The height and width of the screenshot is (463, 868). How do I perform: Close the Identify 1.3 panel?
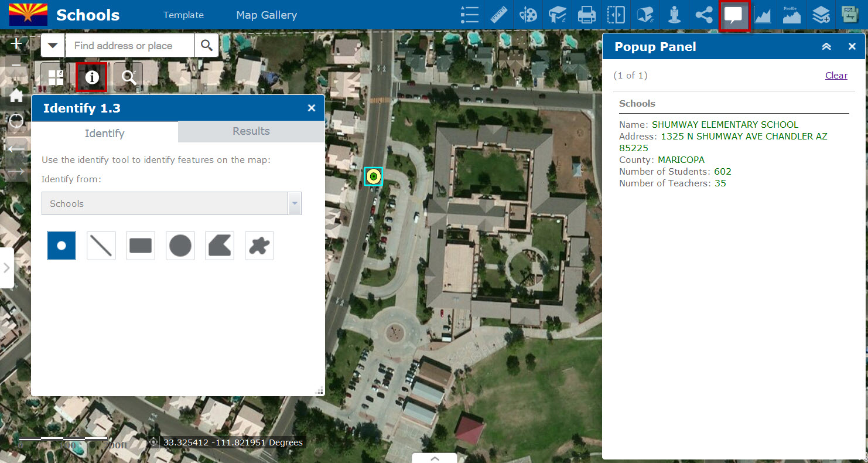pyautogui.click(x=312, y=108)
